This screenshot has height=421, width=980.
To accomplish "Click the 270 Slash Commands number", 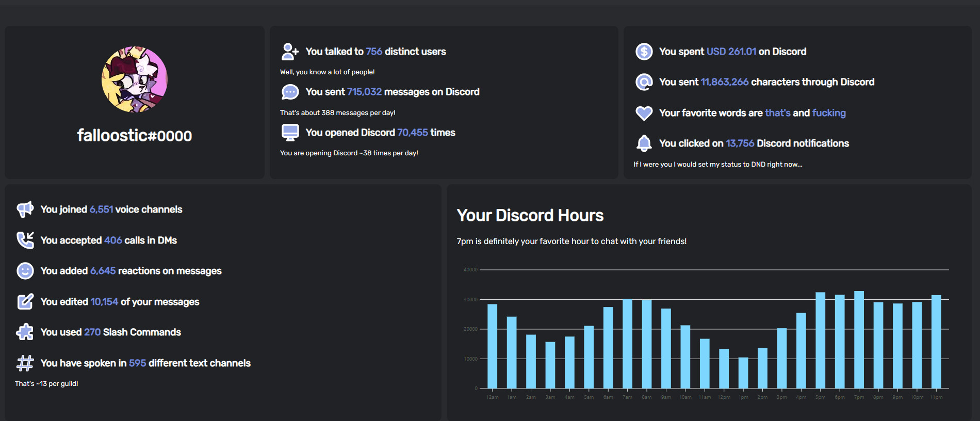I will point(92,332).
